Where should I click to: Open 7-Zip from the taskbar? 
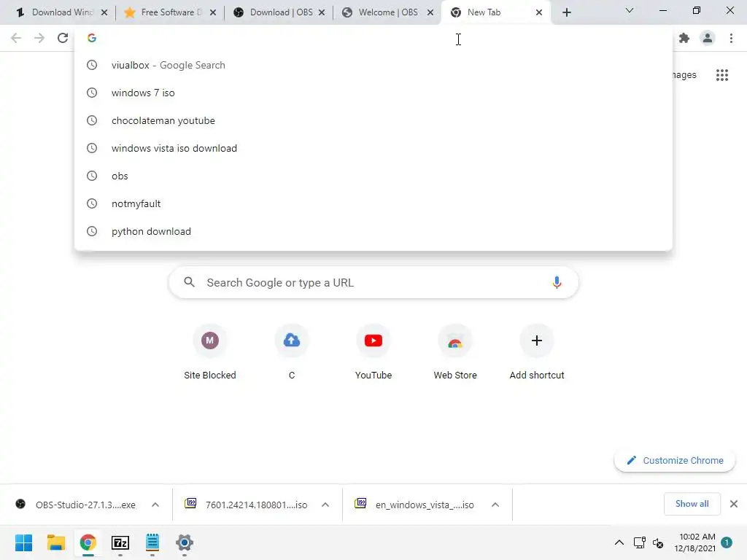[x=120, y=542]
